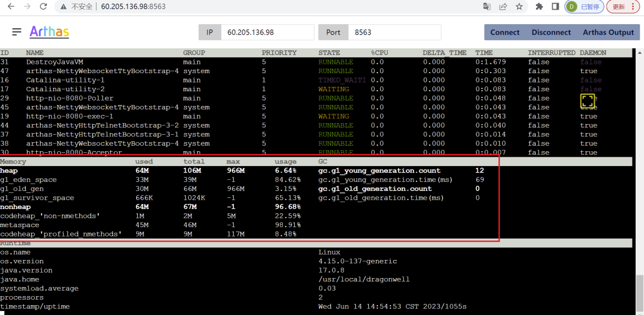Click the NAME column header

coord(35,53)
